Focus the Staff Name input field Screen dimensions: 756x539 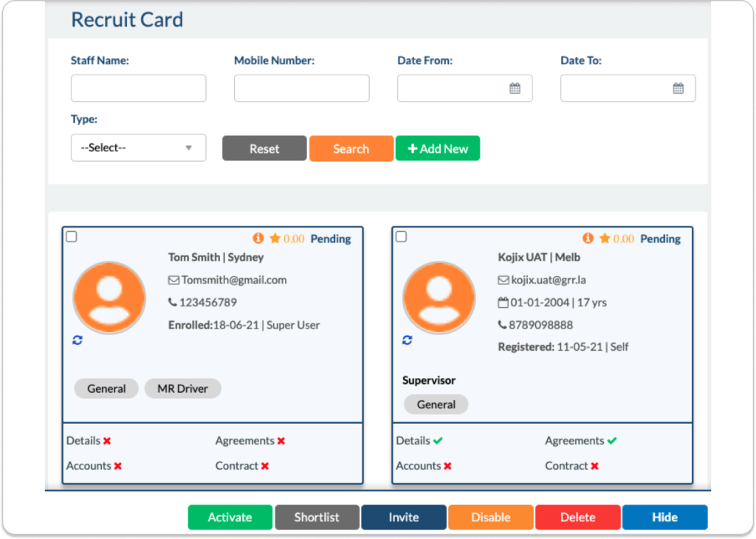point(138,89)
